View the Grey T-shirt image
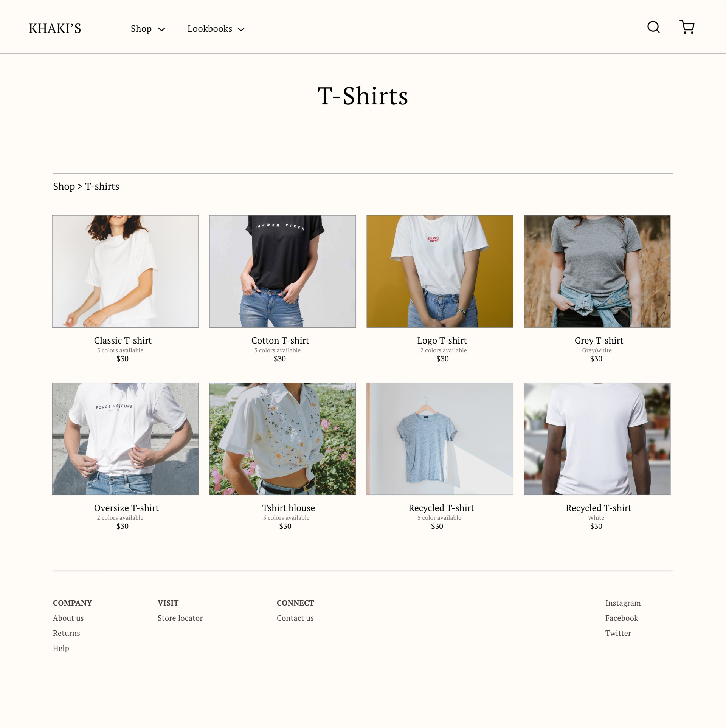 click(597, 271)
